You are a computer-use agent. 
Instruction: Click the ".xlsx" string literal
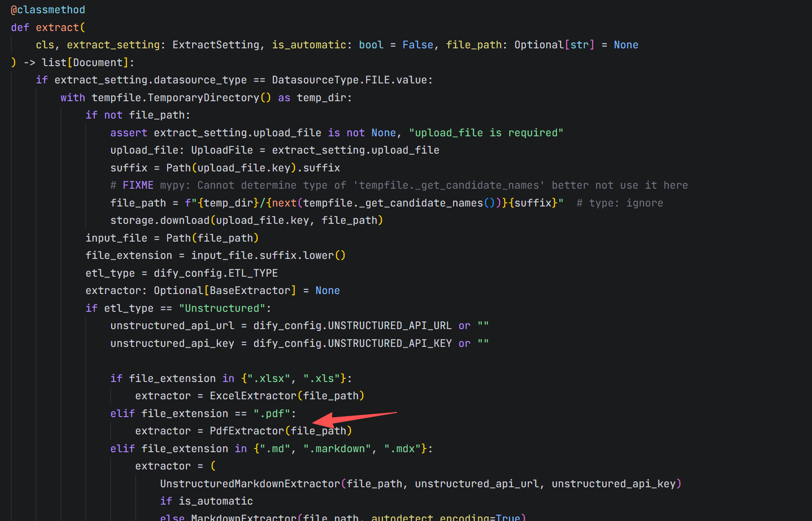(x=269, y=378)
